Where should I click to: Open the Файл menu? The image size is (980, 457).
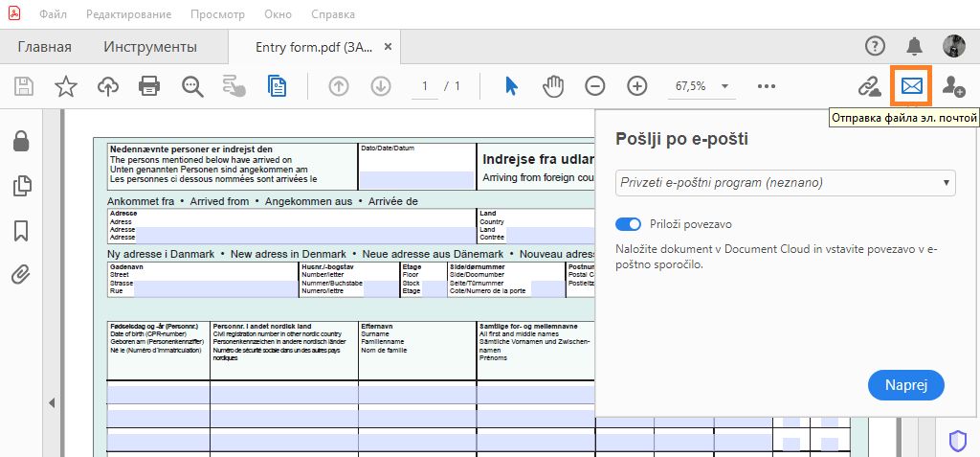[54, 13]
